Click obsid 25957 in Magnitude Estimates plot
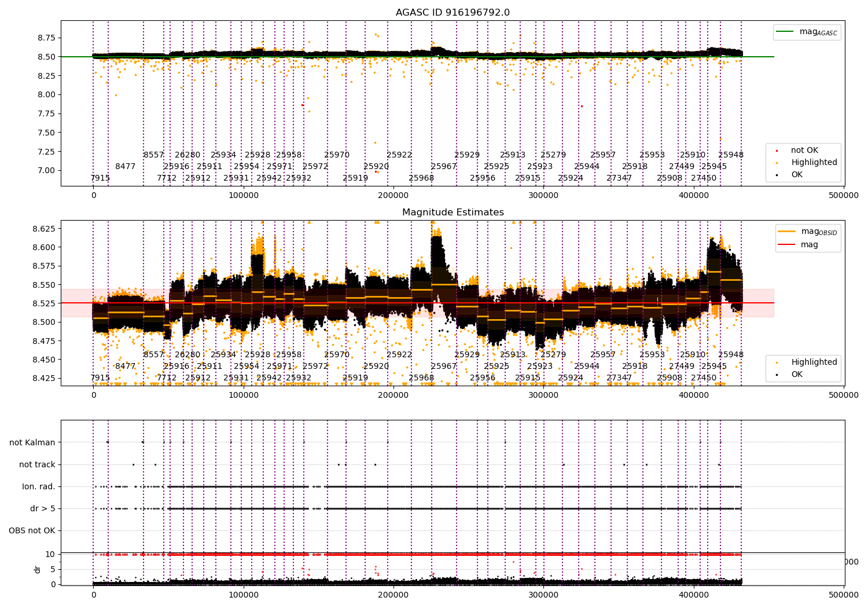The height and width of the screenshot is (608, 868). (x=603, y=354)
